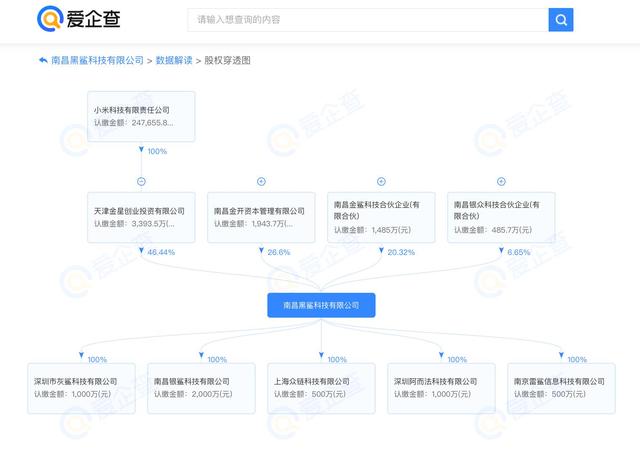This screenshot has height=451, width=640.
Task: Click 认缴金额 1,943.7万 text
Action: click(x=253, y=224)
